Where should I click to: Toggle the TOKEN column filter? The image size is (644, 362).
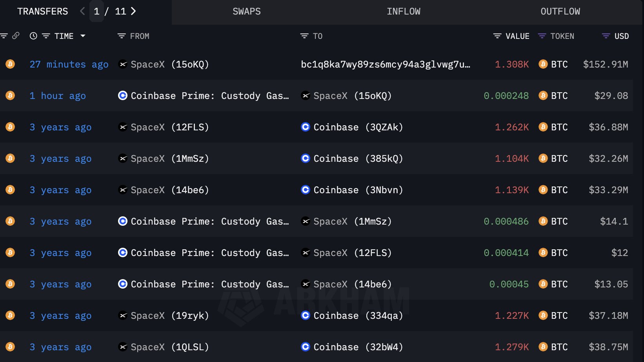click(x=542, y=36)
